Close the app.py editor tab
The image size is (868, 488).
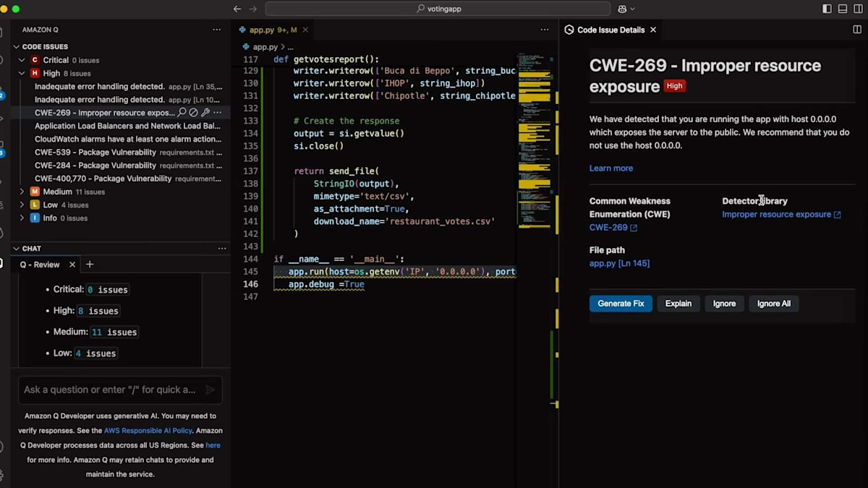(305, 30)
